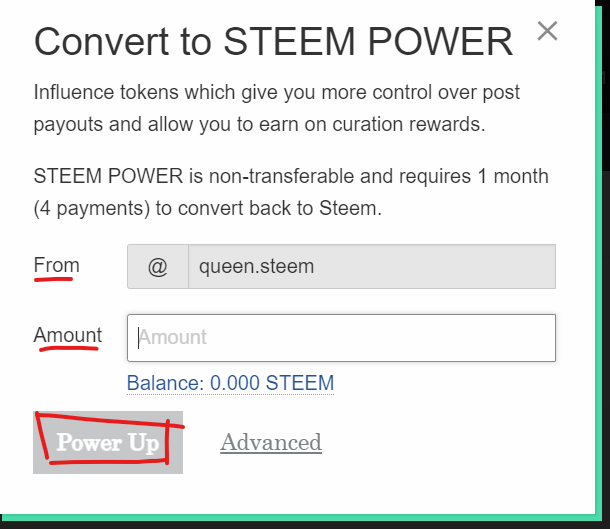This screenshot has height=529, width=610.
Task: Click the dark backdrop below the dialog
Action: [x=305, y=525]
